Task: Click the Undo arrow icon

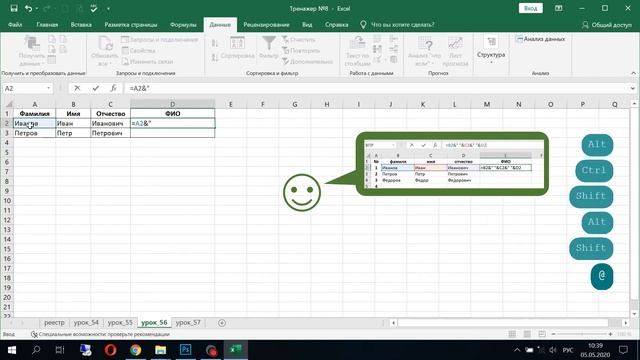Action: (x=28, y=8)
